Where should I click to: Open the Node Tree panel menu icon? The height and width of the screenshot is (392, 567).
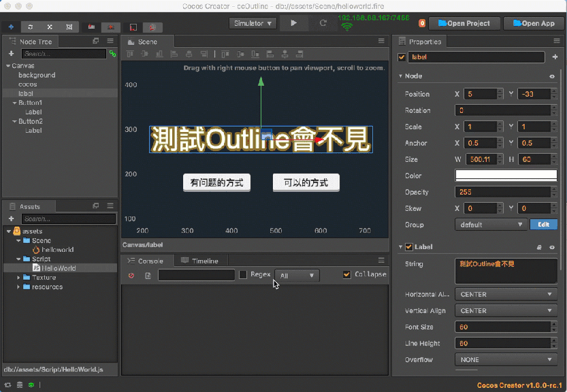(110, 41)
